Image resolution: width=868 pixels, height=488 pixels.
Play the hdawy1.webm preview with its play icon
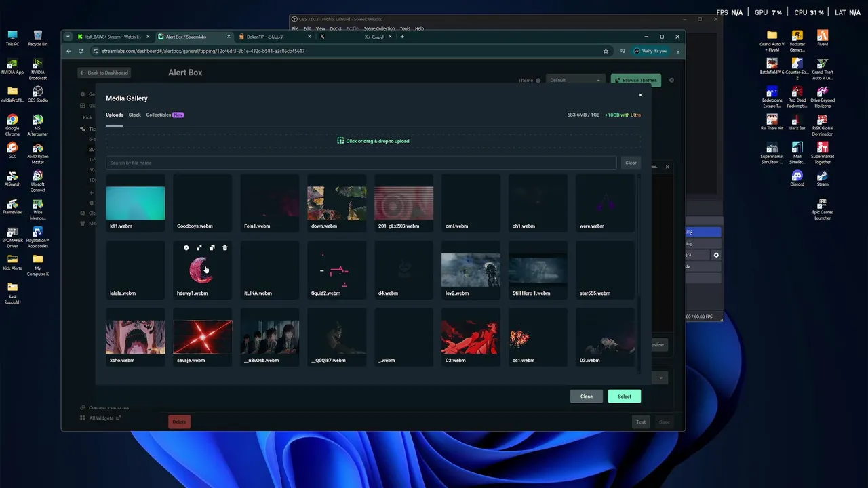(x=186, y=248)
